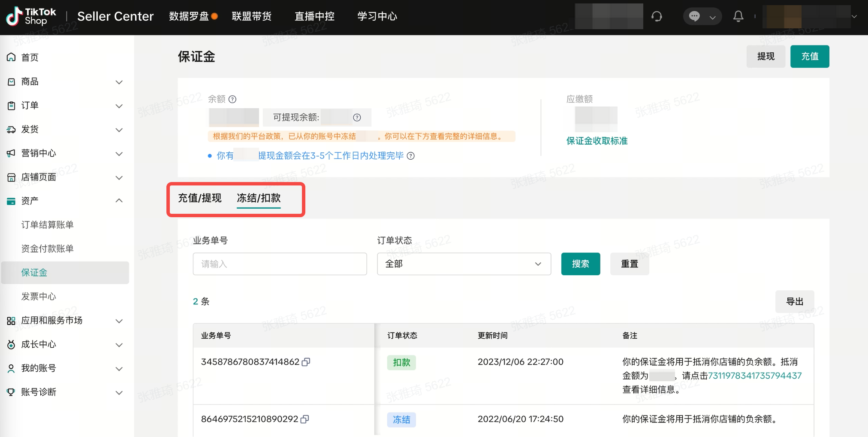
Task: Switch to the 充值/提现 tab
Action: pyautogui.click(x=200, y=198)
